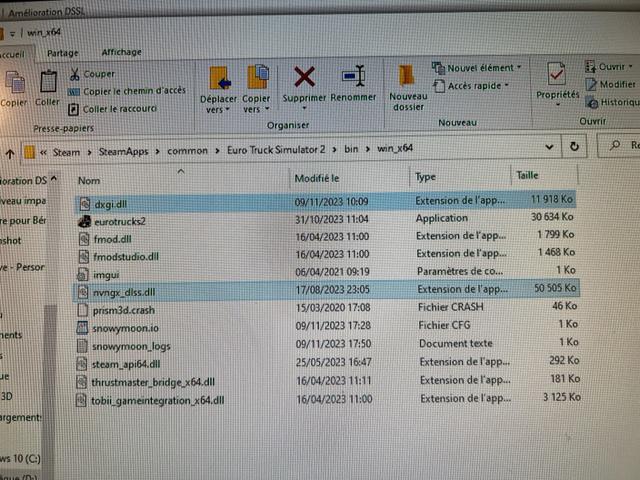Sort by the Nom column header

[x=89, y=181]
